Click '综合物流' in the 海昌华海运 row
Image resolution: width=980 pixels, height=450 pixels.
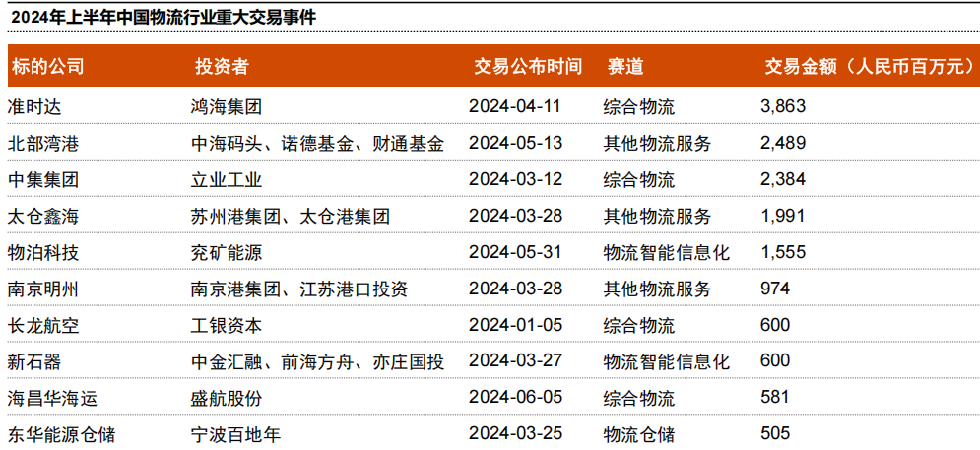pos(639,398)
